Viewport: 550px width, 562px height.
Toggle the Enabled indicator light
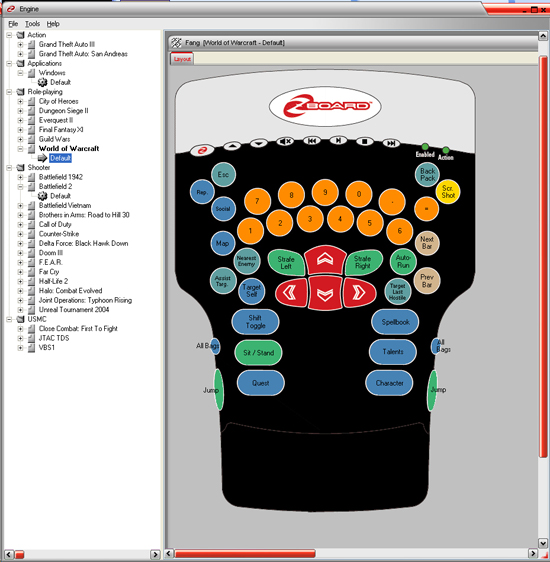[x=425, y=147]
